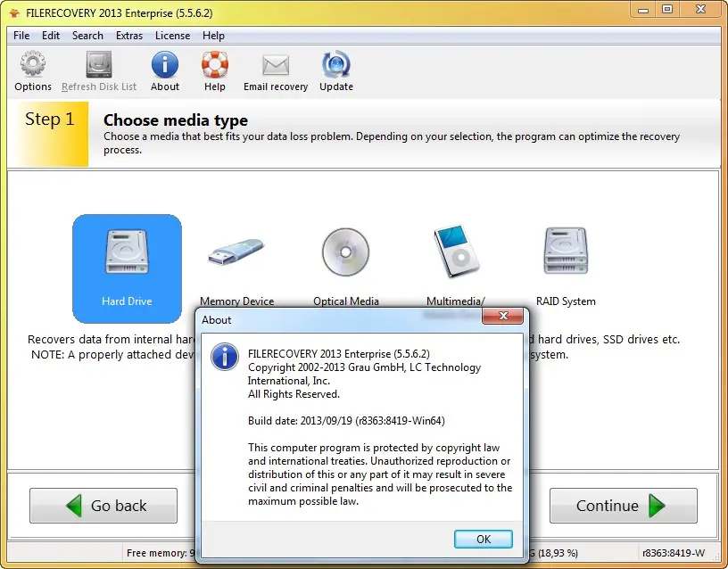Click the (18,93 %) status bar value
This screenshot has width=728, height=569.
(558, 553)
